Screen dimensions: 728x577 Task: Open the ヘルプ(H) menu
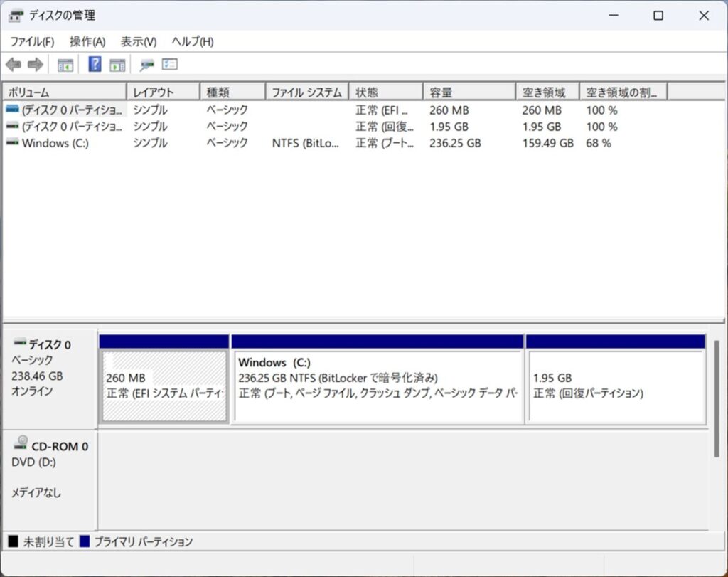tap(193, 42)
